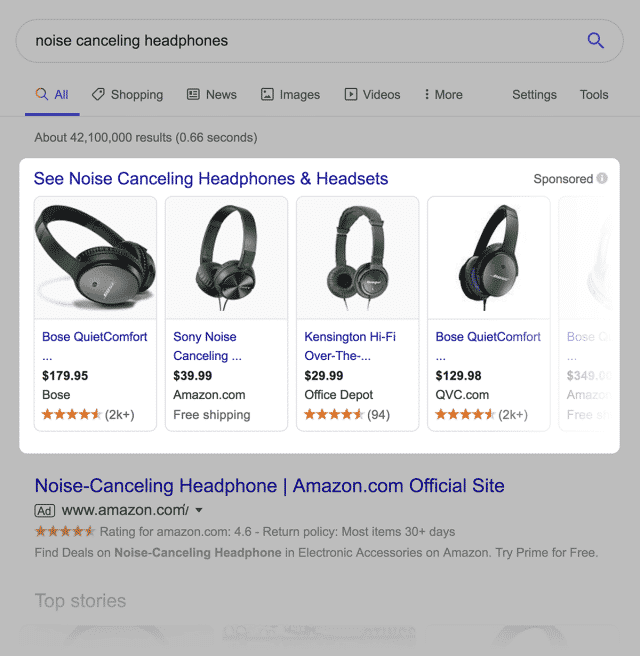Click the star rating on the Bose $179.95 card
The image size is (640, 656).
(x=72, y=415)
